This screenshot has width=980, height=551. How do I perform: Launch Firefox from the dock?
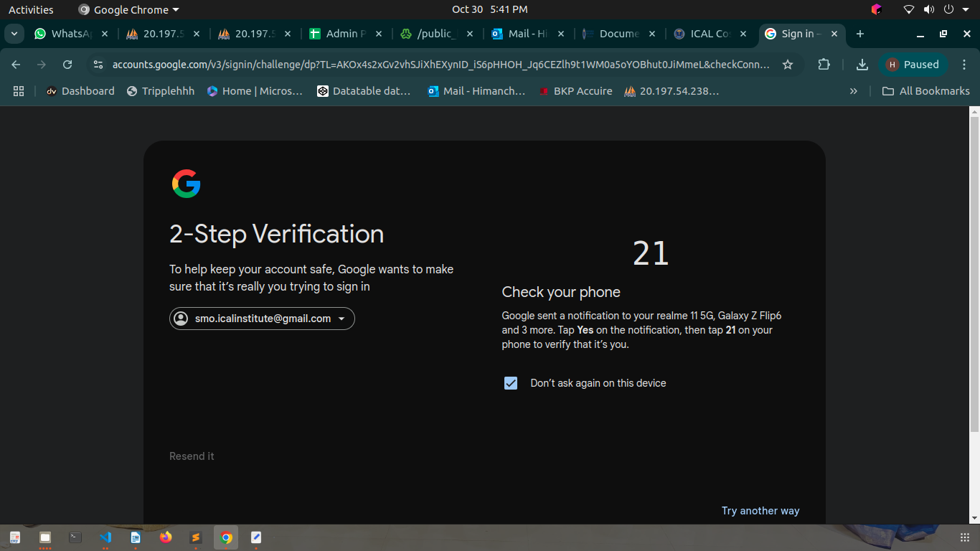pos(166,537)
